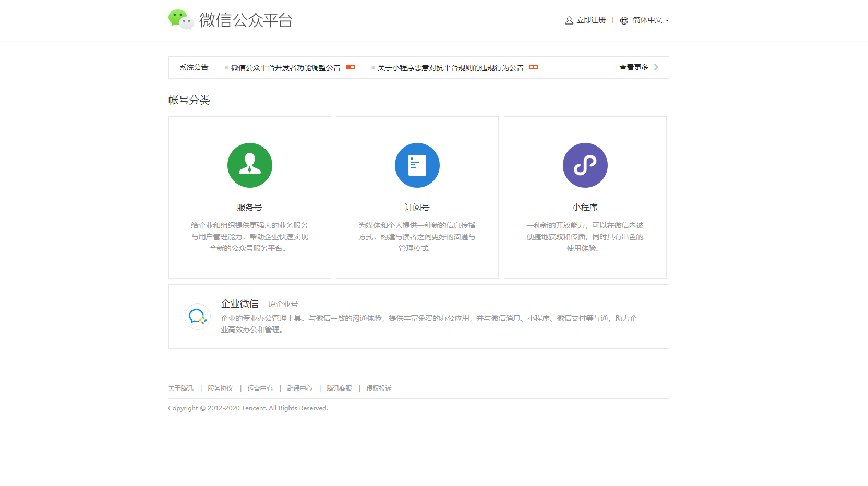This screenshot has height=486, width=868.
Task: Click the 原企业号 label
Action: (283, 304)
